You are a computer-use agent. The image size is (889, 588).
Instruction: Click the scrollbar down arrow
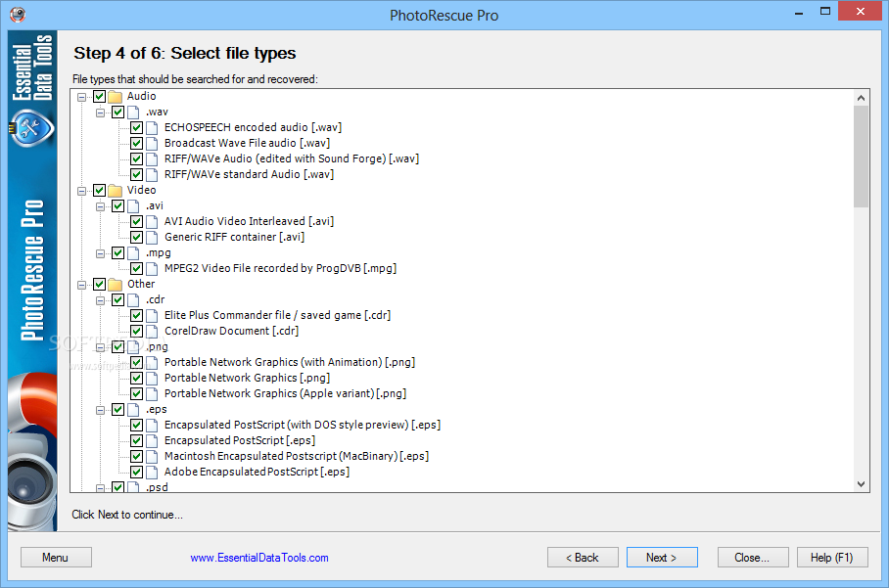coord(861,484)
